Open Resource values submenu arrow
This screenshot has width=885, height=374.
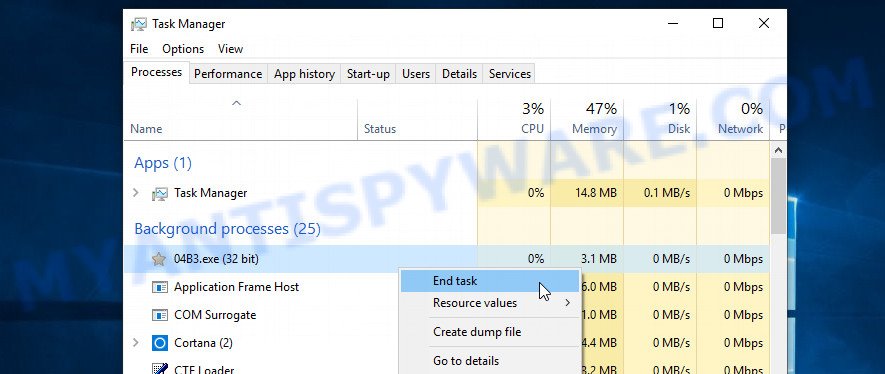tap(567, 303)
